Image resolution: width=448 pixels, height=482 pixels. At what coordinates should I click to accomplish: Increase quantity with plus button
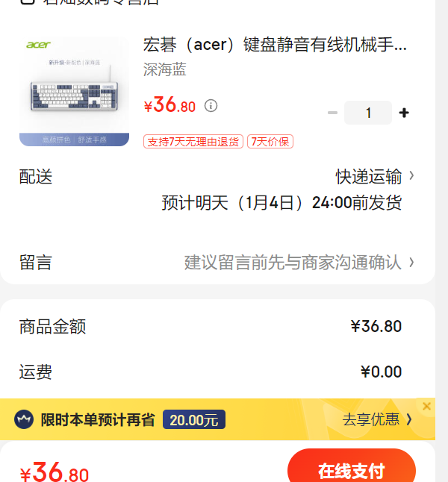coord(404,113)
